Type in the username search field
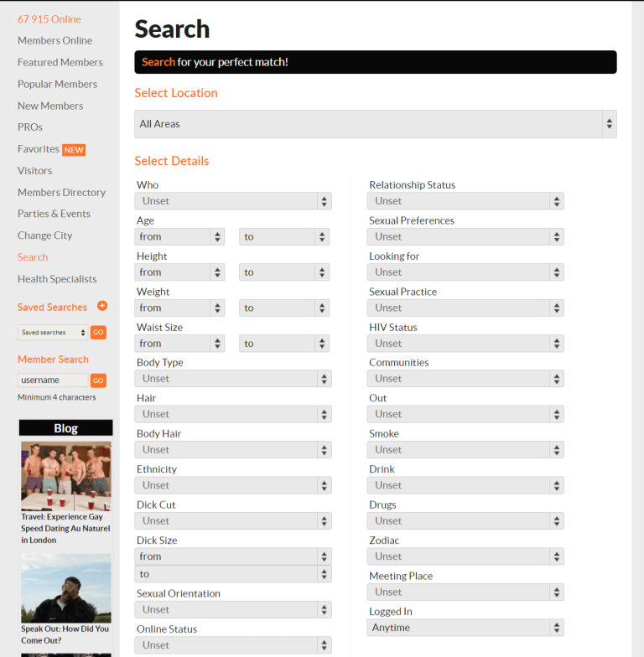 point(52,380)
